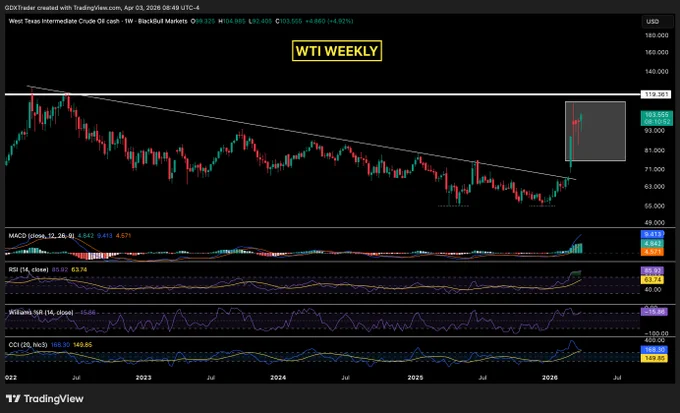Select the CCI (20, hlc3) legend
This screenshot has width=680, height=413.
pos(28,344)
